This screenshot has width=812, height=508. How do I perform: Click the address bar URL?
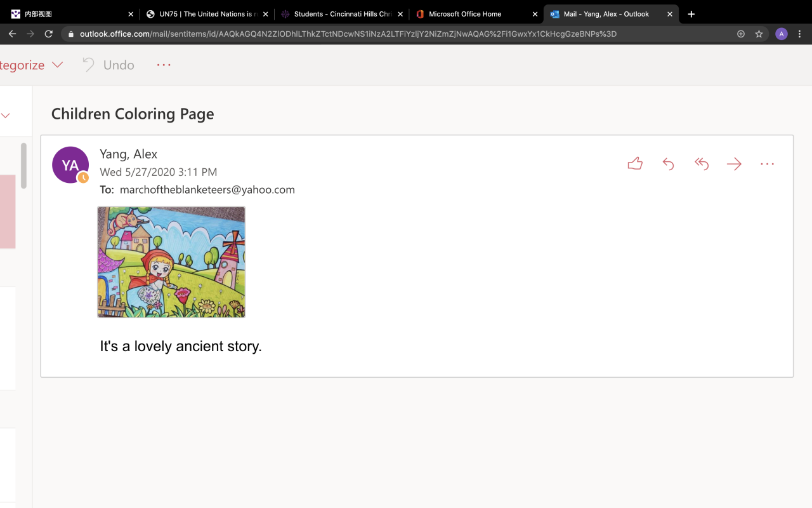coord(348,34)
